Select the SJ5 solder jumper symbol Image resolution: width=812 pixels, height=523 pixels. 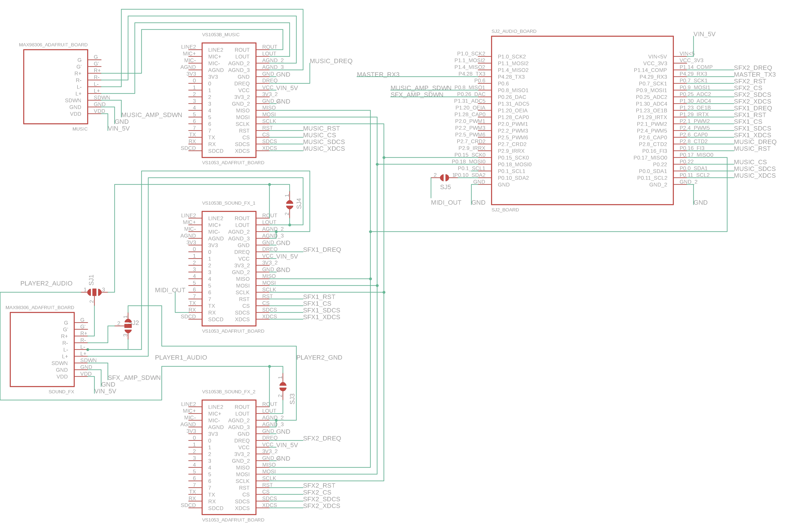444,178
